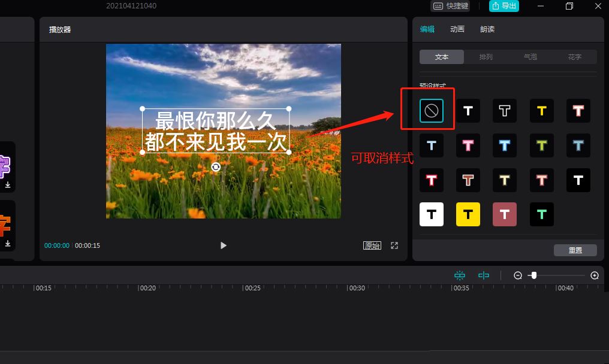Apply brown outlined text preset
Image resolution: width=609 pixels, height=364 pixels.
(468, 180)
